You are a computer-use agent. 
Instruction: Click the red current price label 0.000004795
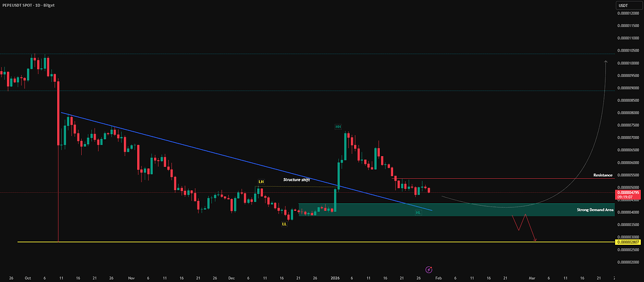point(628,192)
